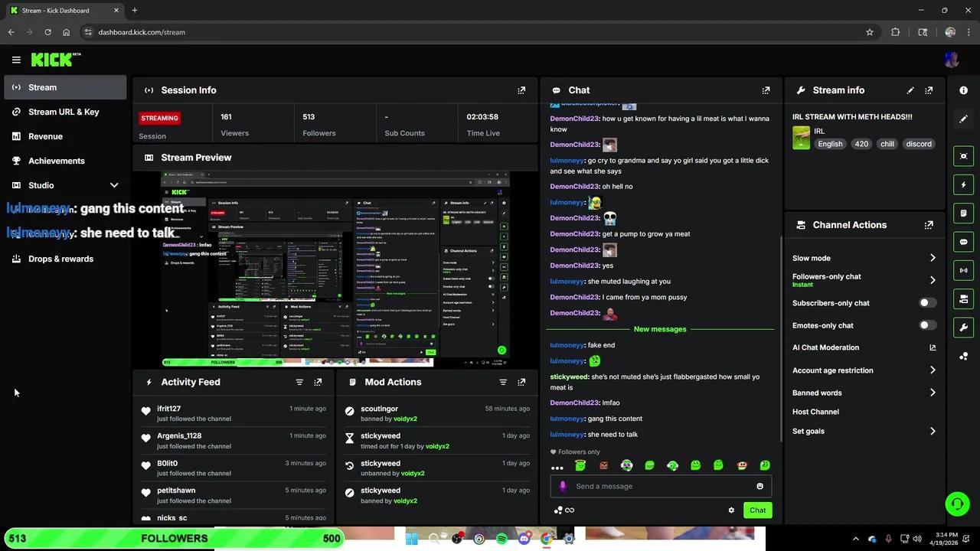The width and height of the screenshot is (980, 551).
Task: Pop out the Chat panel with its expand arrow
Action: 766,90
